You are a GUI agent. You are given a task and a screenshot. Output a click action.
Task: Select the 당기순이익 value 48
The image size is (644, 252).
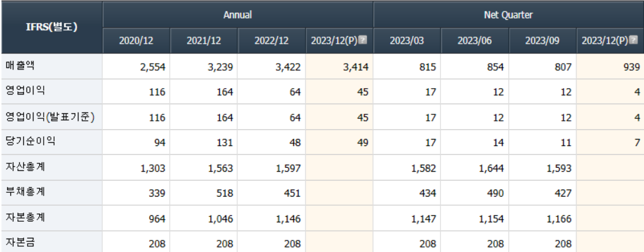point(295,143)
